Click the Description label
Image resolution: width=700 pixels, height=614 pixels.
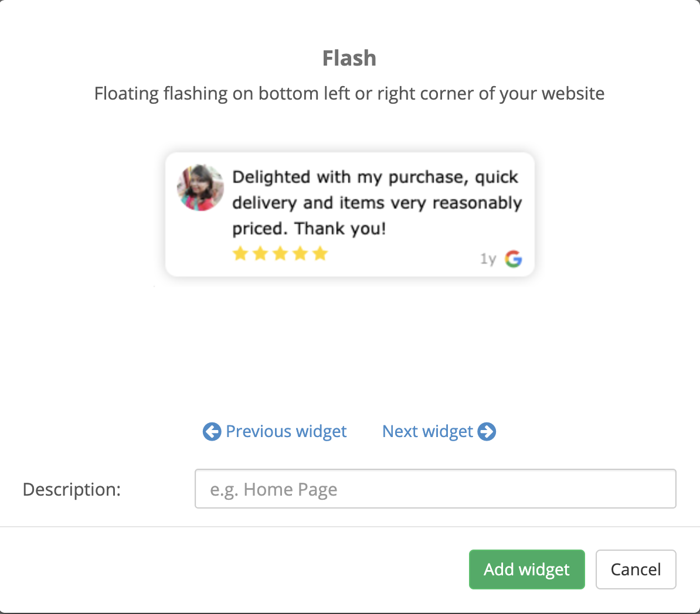click(72, 490)
